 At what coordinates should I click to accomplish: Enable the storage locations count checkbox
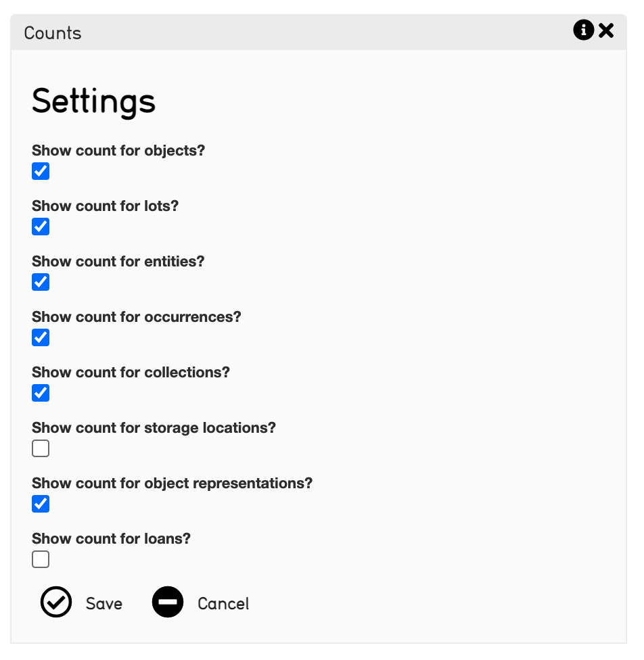click(41, 448)
